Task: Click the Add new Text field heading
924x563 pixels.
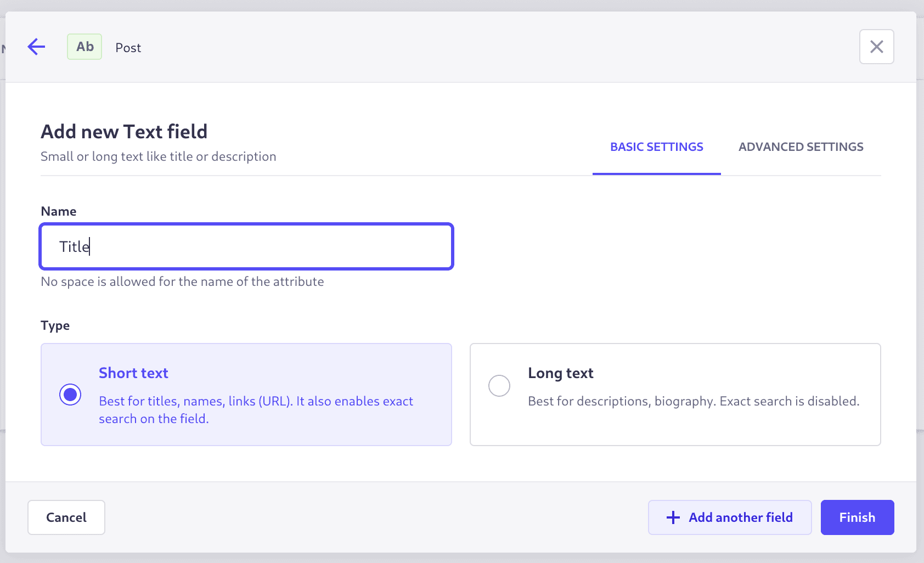Action: click(x=124, y=132)
